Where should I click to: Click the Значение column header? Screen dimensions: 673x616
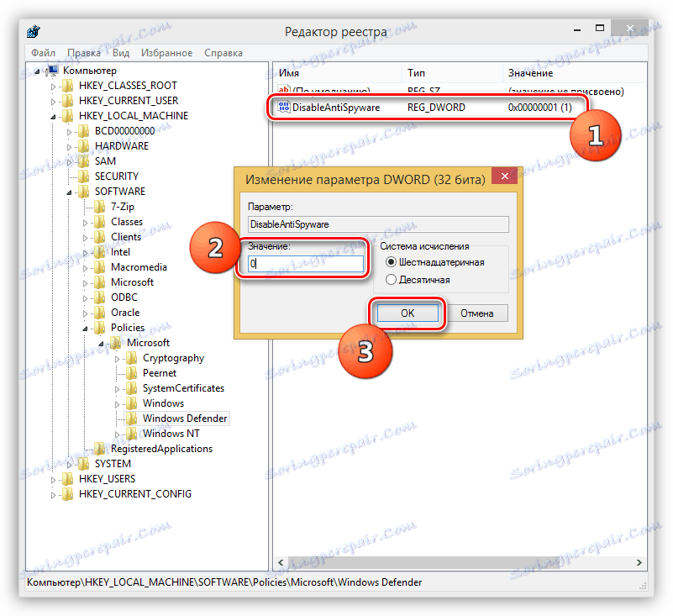click(575, 73)
